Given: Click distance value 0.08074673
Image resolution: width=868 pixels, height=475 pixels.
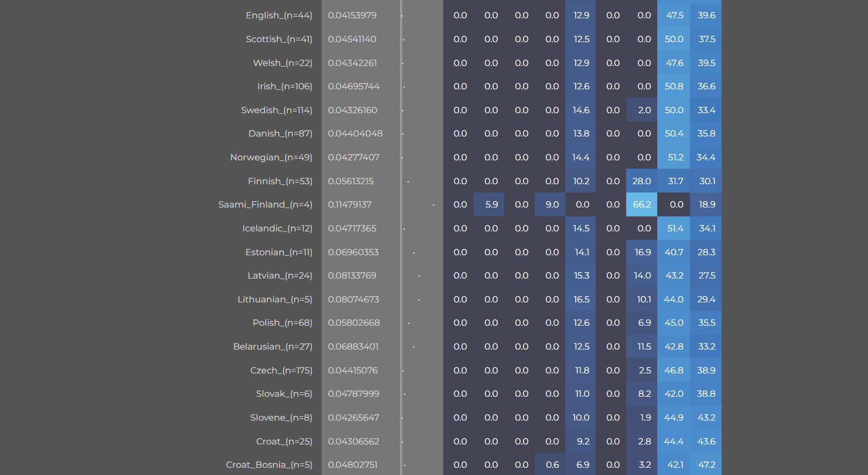Looking at the screenshot, I should [354, 300].
